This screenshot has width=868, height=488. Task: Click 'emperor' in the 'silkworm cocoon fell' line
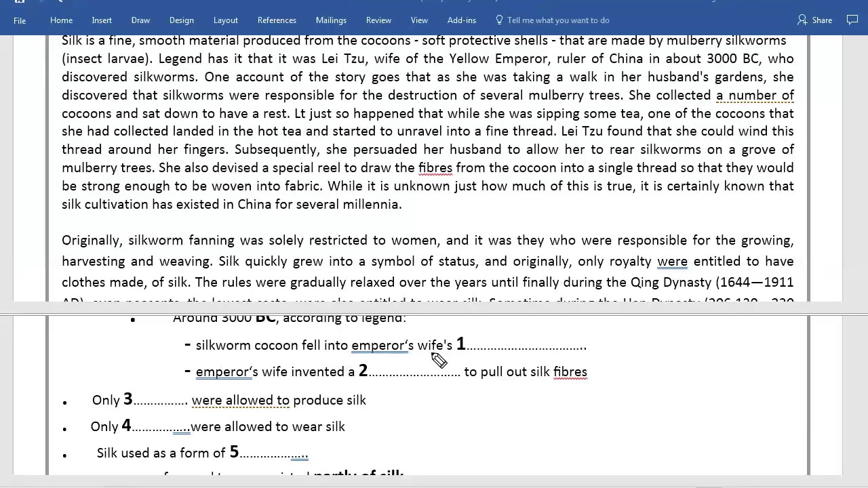[x=378, y=345]
